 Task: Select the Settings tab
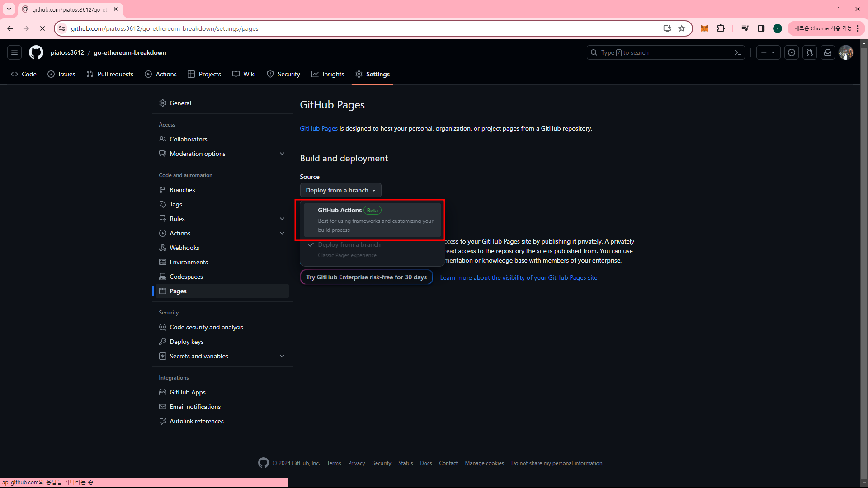(373, 74)
